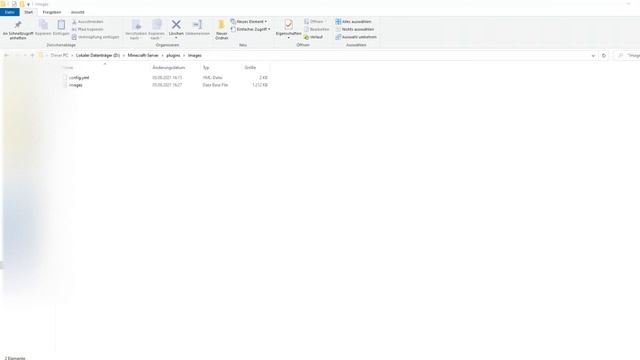This screenshot has width=640, height=360.
Task: Go to Dieser PC breadcrumb
Action: tap(60, 56)
